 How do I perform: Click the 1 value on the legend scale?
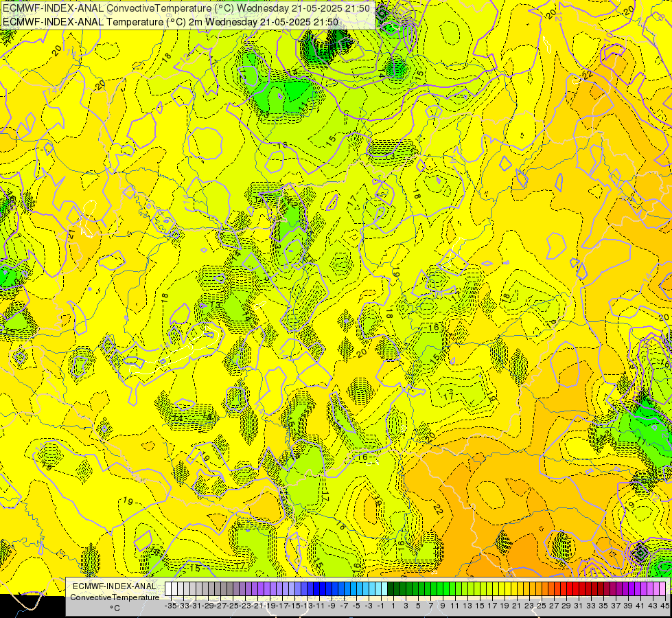coord(393,606)
